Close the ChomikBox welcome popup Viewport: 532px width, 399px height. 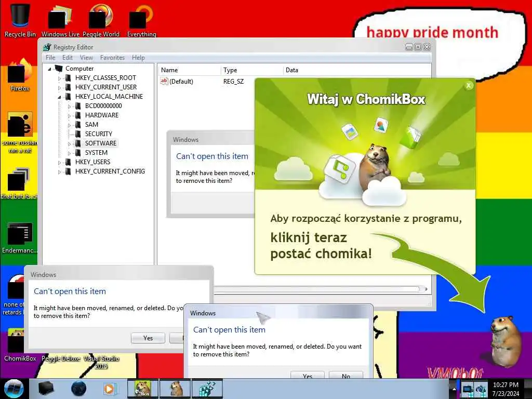pos(469,86)
